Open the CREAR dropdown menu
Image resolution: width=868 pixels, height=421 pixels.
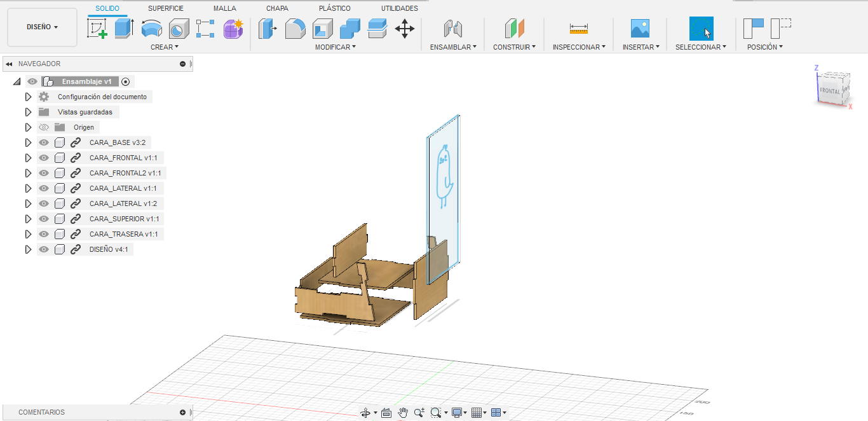coord(165,47)
